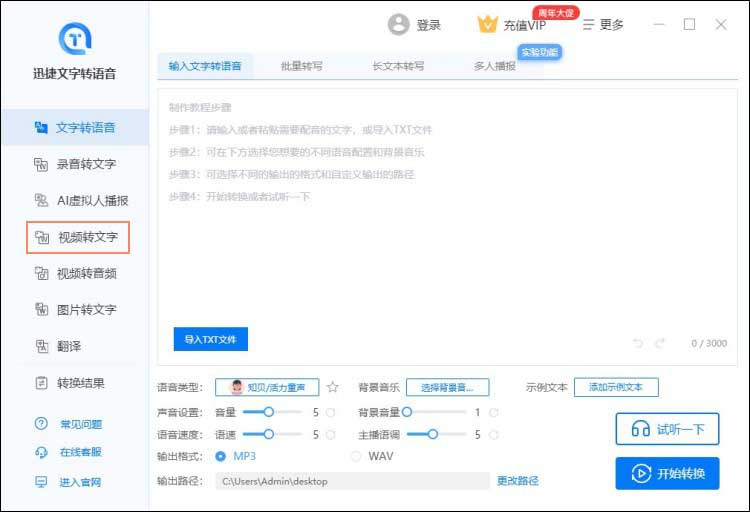This screenshot has width=750, height=512.
Task: Switch to the 批量转写 tab
Action: (301, 66)
